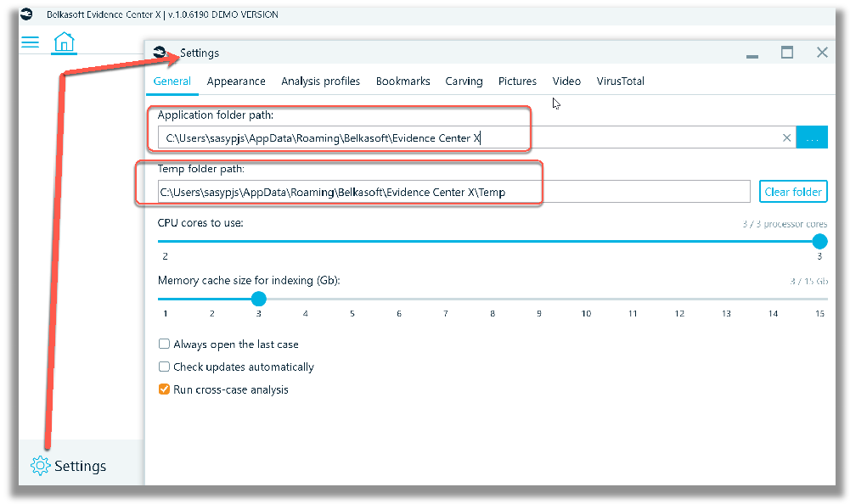Viewport: 850px width, 504px height.
Task: Go to the Home icon
Action: (x=64, y=42)
